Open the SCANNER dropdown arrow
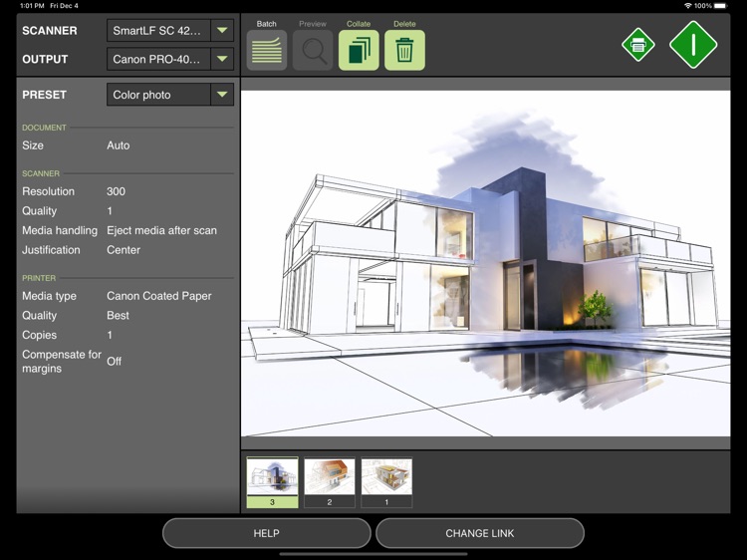747x560 pixels. point(222,31)
